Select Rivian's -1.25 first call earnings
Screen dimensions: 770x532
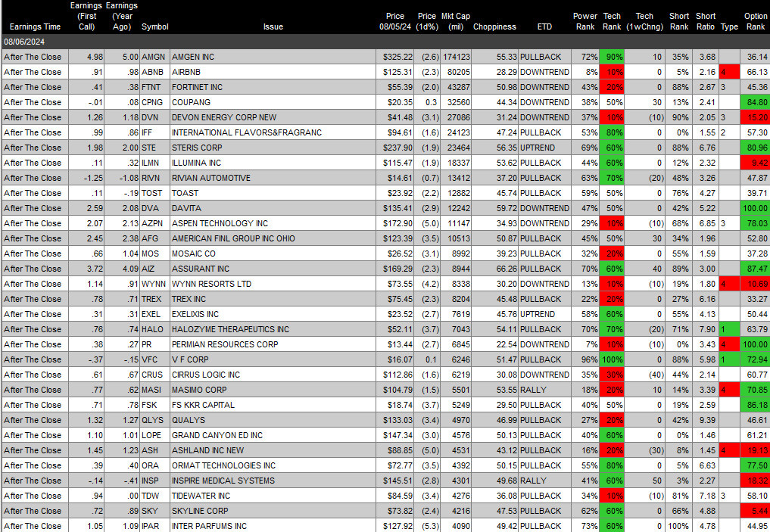86,178
